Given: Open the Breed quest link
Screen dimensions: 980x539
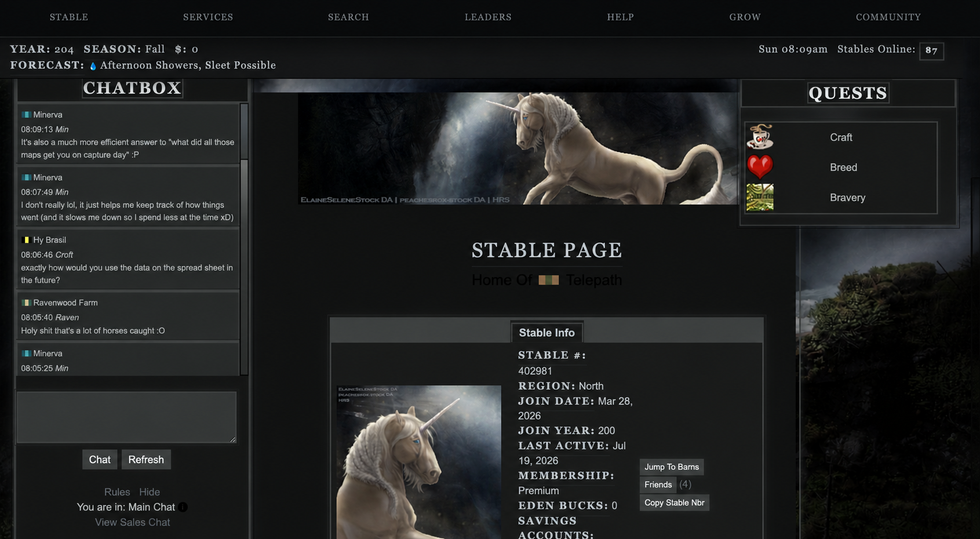Looking at the screenshot, I should [843, 167].
